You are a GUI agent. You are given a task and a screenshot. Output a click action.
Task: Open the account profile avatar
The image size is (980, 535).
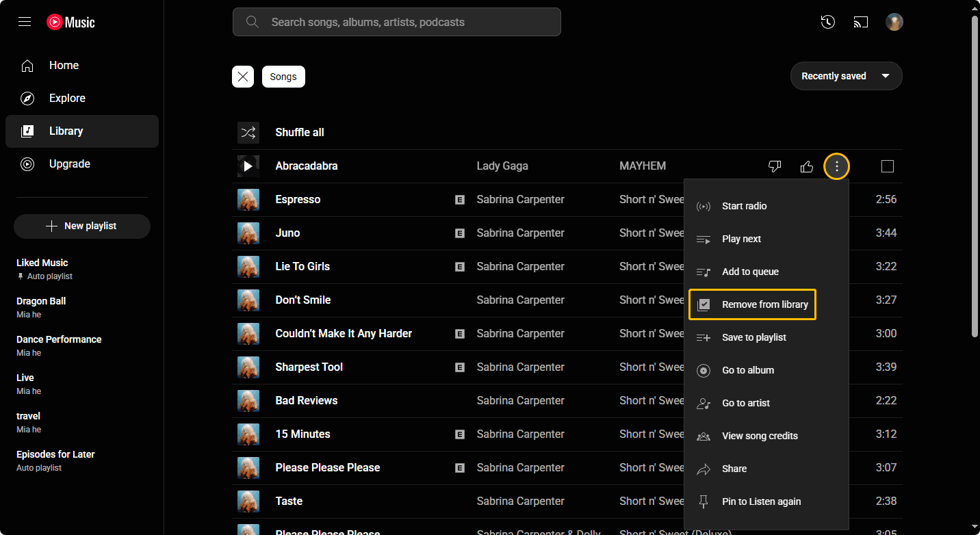(x=894, y=22)
